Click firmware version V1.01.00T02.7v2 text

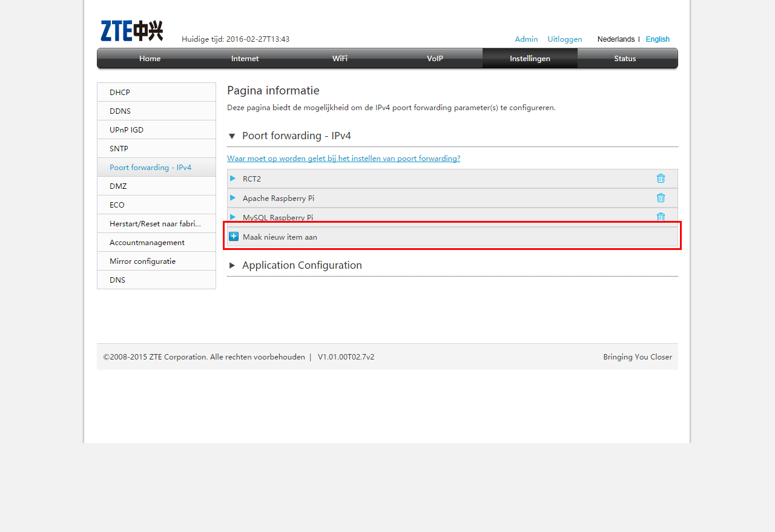[346, 356]
